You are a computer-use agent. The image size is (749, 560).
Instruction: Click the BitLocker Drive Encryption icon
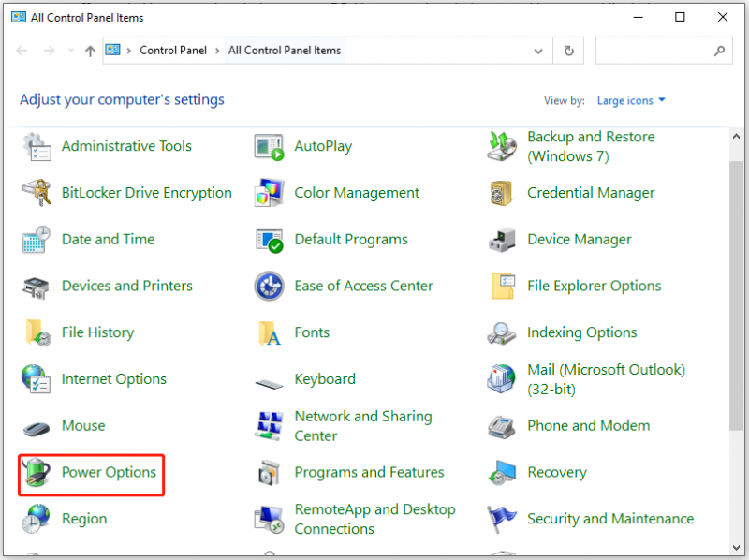point(37,193)
